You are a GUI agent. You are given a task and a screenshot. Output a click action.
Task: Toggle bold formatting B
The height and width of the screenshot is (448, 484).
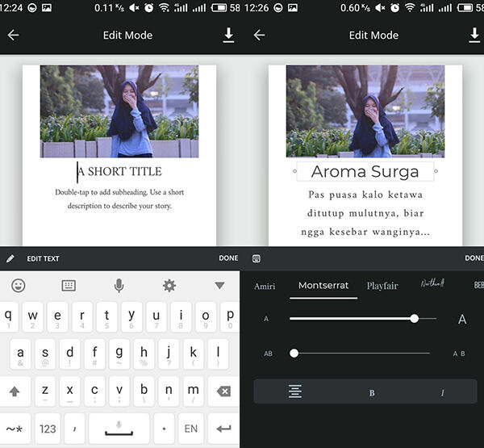[x=372, y=392]
